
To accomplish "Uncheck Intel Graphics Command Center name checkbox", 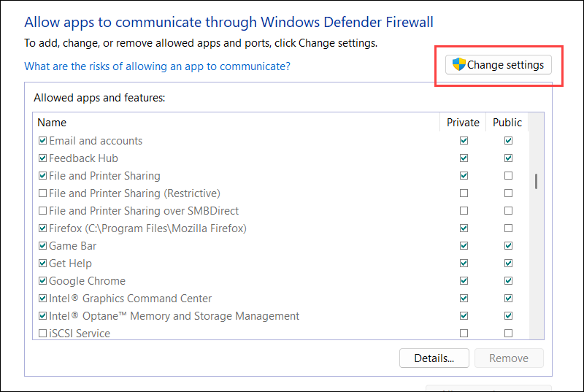I will [43, 298].
